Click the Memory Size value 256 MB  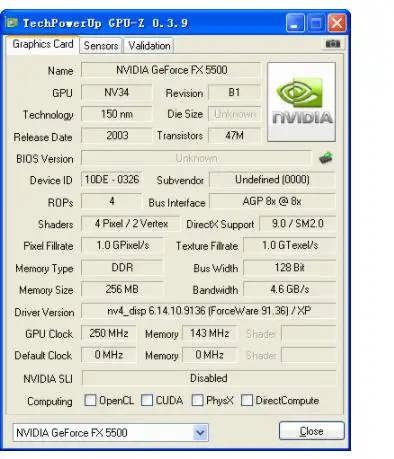click(x=122, y=289)
